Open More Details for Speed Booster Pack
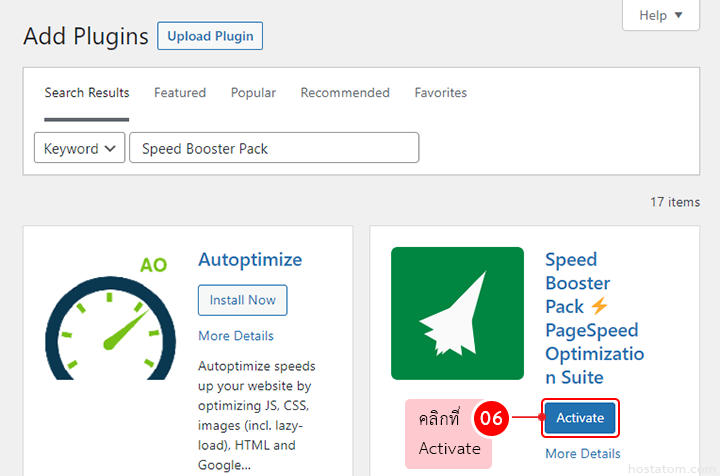The image size is (720, 476). tap(583, 454)
